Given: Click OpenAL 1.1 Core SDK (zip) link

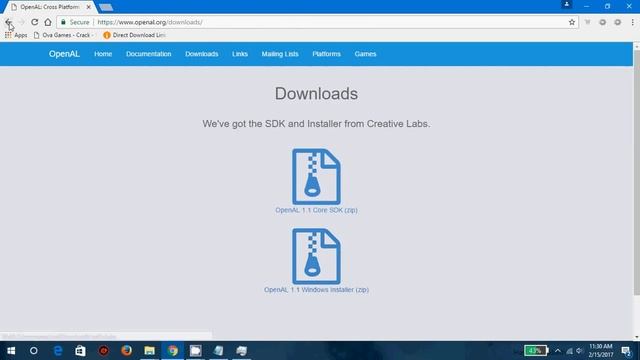Looking at the screenshot, I should point(316,210).
